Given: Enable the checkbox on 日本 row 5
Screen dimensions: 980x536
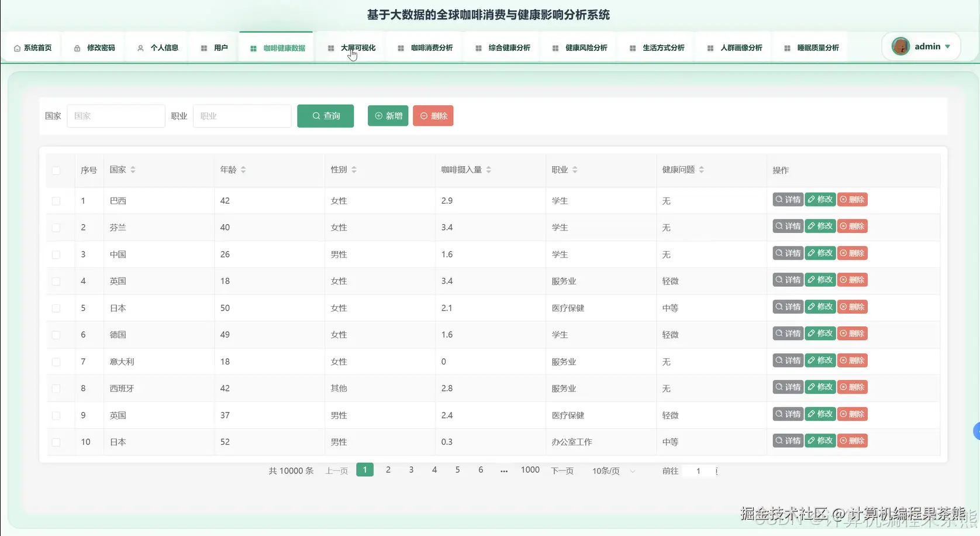Looking at the screenshot, I should click(56, 308).
